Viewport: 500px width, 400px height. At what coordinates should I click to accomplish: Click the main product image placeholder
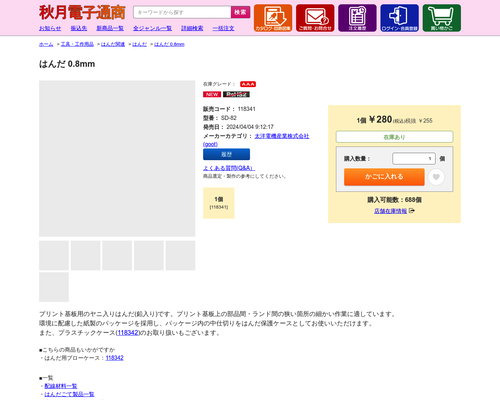(117, 159)
